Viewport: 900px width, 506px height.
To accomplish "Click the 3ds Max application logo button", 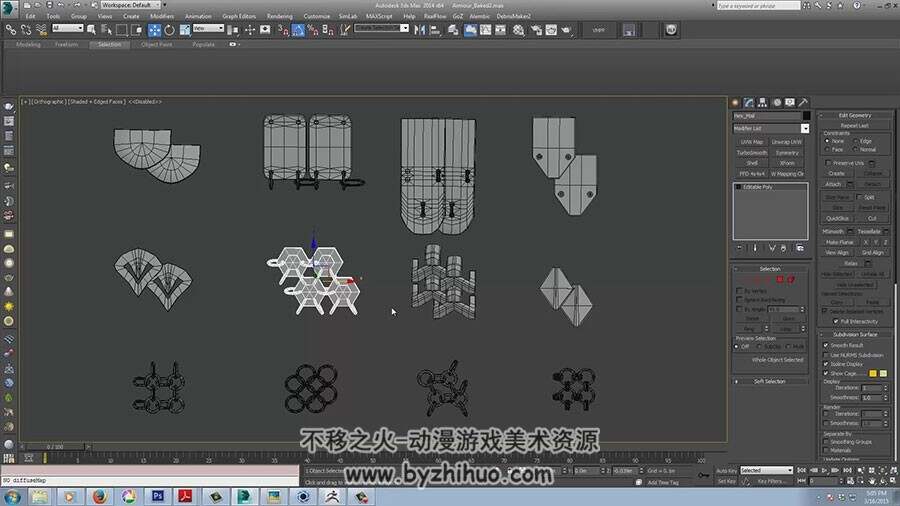I will tap(9, 7).
